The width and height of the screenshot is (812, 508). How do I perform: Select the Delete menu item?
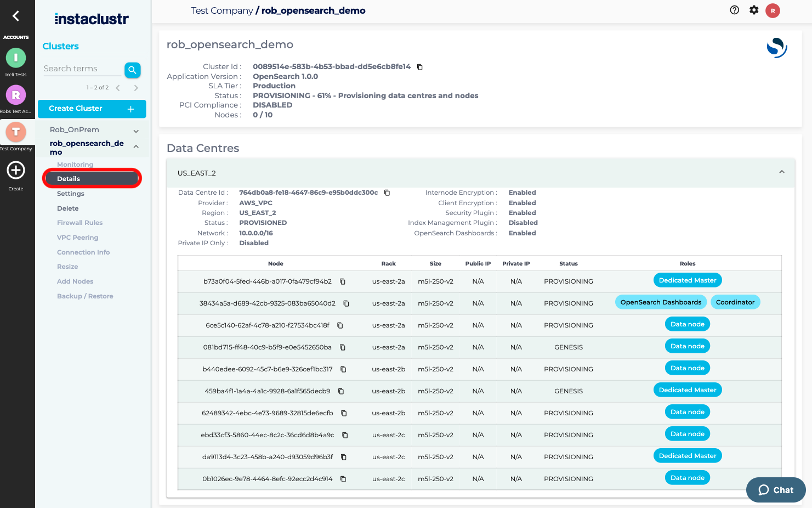pyautogui.click(x=67, y=208)
